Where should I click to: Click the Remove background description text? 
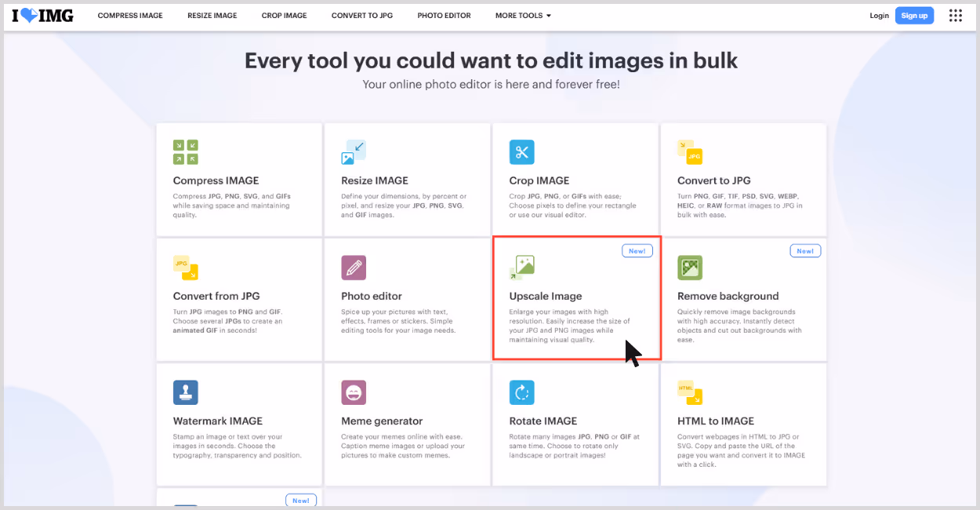click(739, 326)
